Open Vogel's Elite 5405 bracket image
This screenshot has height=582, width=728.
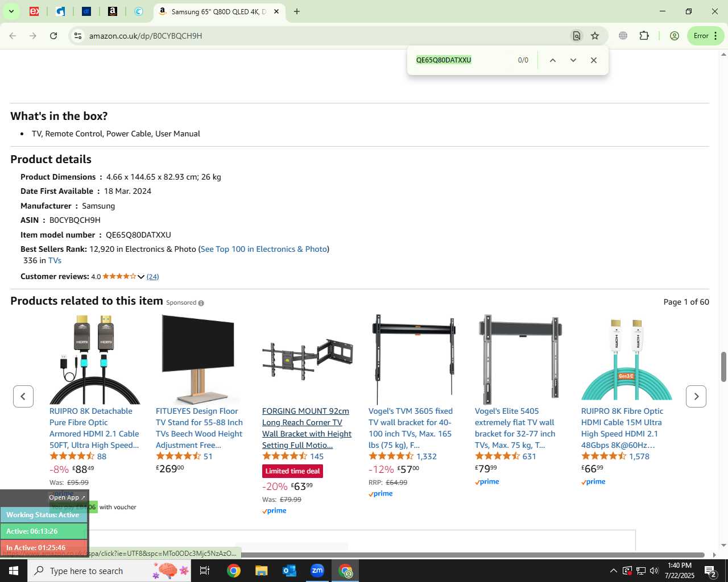(x=520, y=359)
